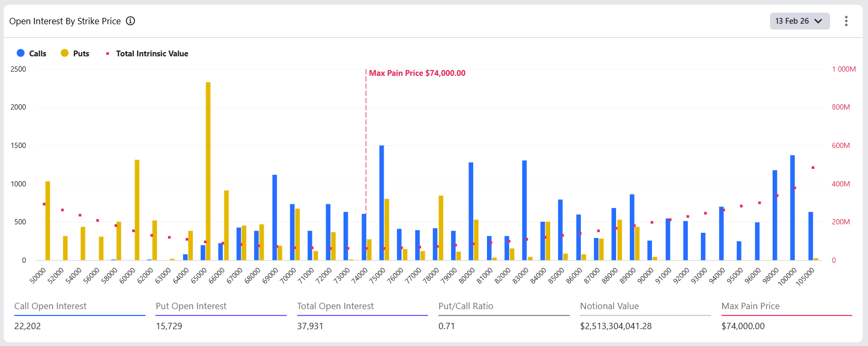This screenshot has height=346, width=868.
Task: Click the info icon beside chart title
Action: (x=131, y=21)
